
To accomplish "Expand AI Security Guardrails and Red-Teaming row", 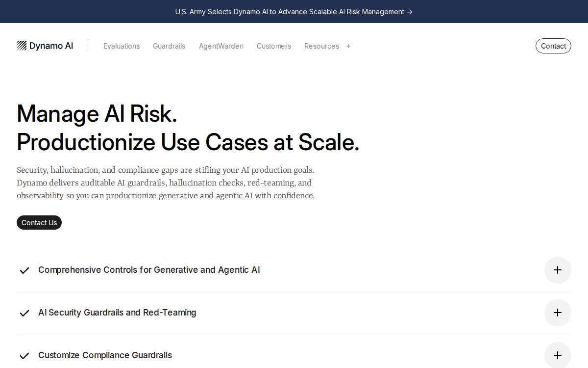I will click(294, 313).
